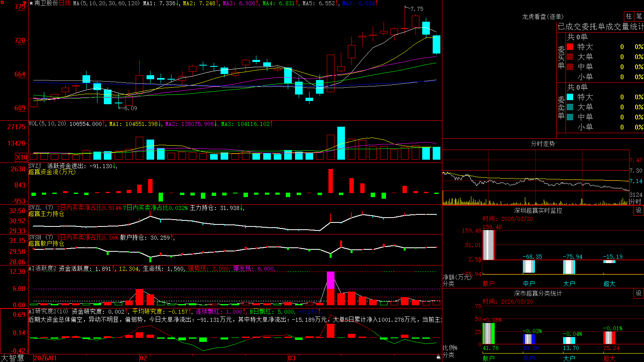The width and height of the screenshot is (644, 362).
Task: Select the SVSH (7) indicator label
Action: (41, 238)
